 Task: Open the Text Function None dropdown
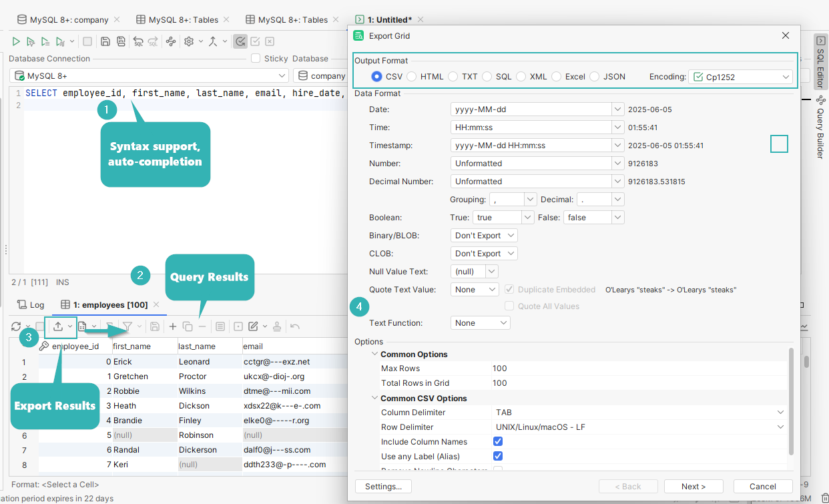481,323
